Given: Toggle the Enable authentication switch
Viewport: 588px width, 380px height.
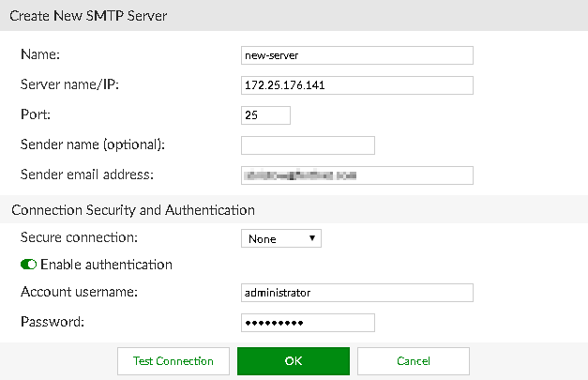Looking at the screenshot, I should click(x=28, y=265).
